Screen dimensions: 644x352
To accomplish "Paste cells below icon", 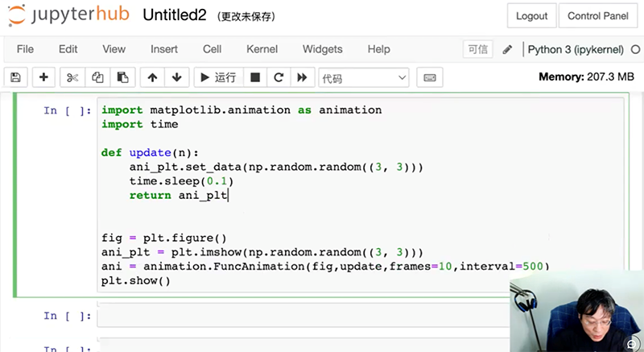I will point(122,77).
